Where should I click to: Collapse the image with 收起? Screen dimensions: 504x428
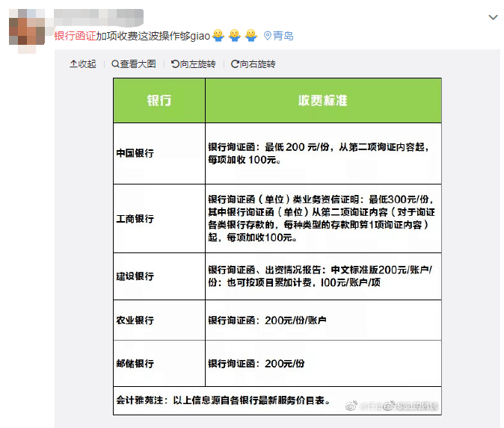(x=83, y=64)
